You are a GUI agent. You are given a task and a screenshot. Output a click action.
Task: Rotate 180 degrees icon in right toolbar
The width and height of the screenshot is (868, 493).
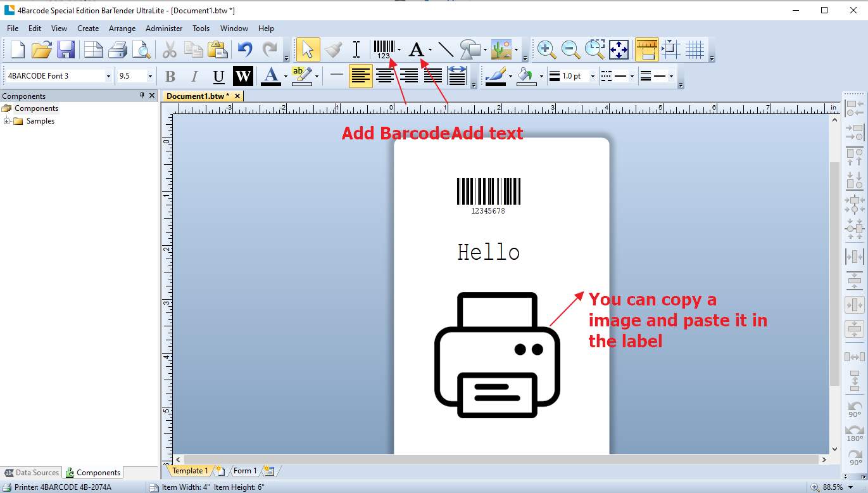tap(855, 433)
